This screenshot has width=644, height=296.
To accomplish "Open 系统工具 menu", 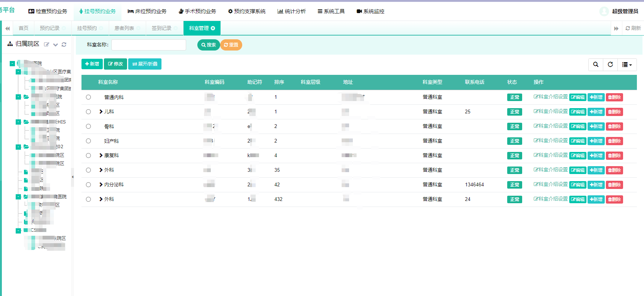I will tap(331, 11).
